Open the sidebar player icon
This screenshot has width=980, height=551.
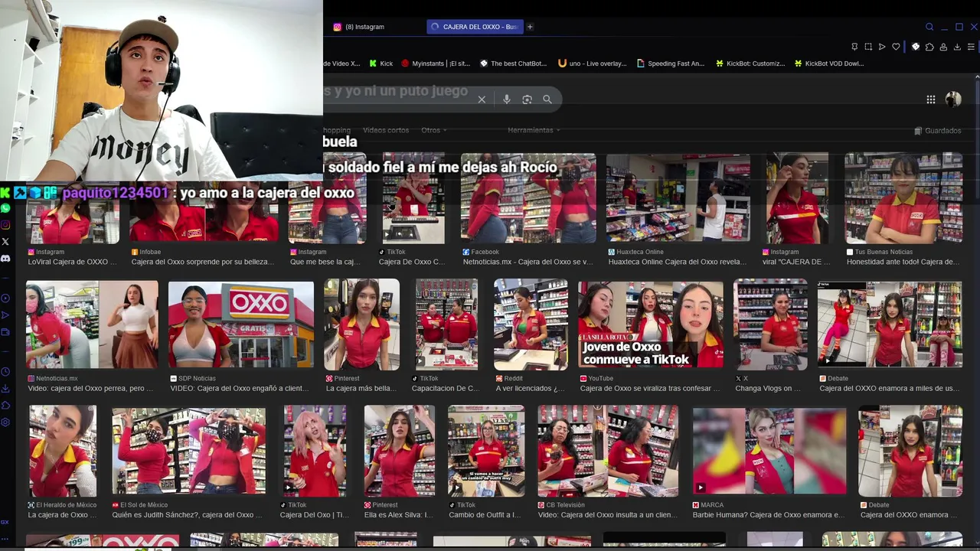click(5, 298)
